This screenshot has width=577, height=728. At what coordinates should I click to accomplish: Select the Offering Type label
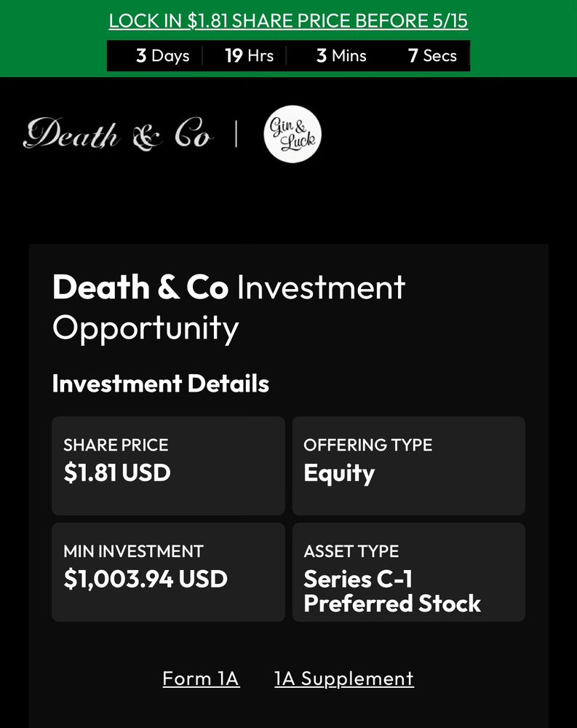(367, 445)
